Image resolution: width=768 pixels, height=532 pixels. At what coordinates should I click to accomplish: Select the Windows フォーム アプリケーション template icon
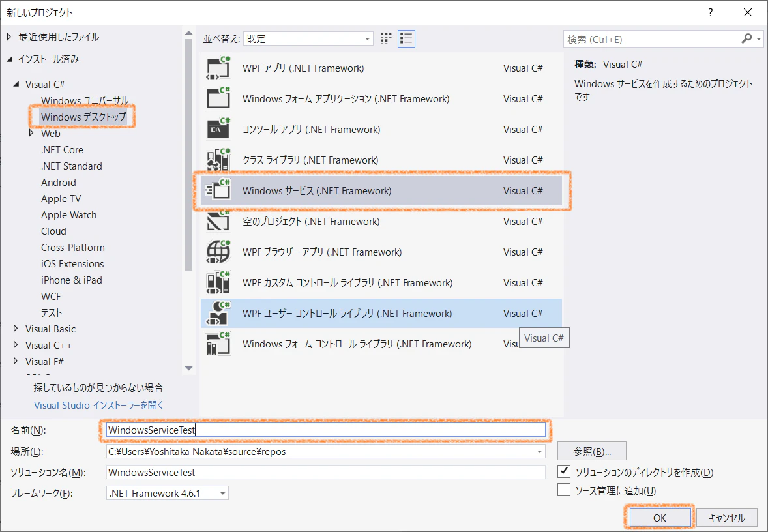(218, 98)
